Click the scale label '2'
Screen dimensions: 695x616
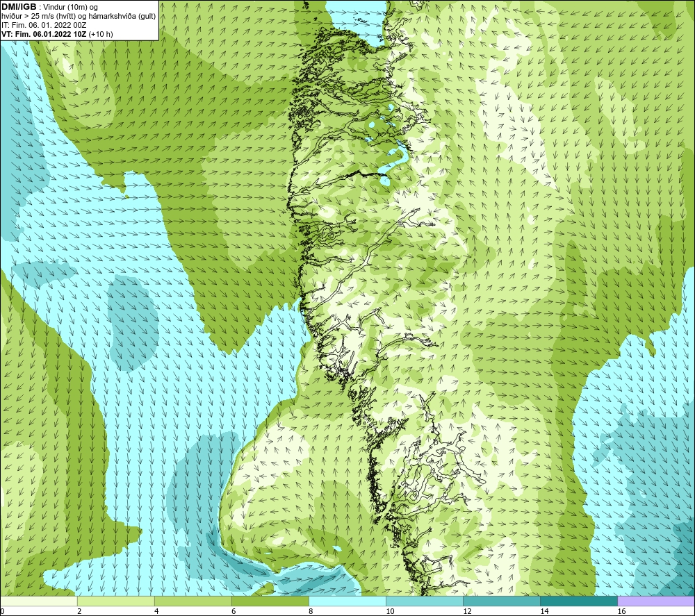(x=79, y=612)
